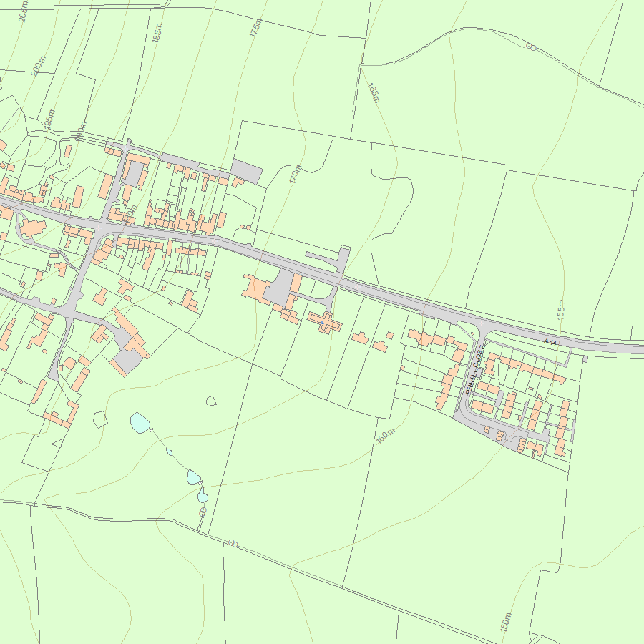Select the Fenhill Close street name label
The image size is (644, 644).
pos(476,369)
